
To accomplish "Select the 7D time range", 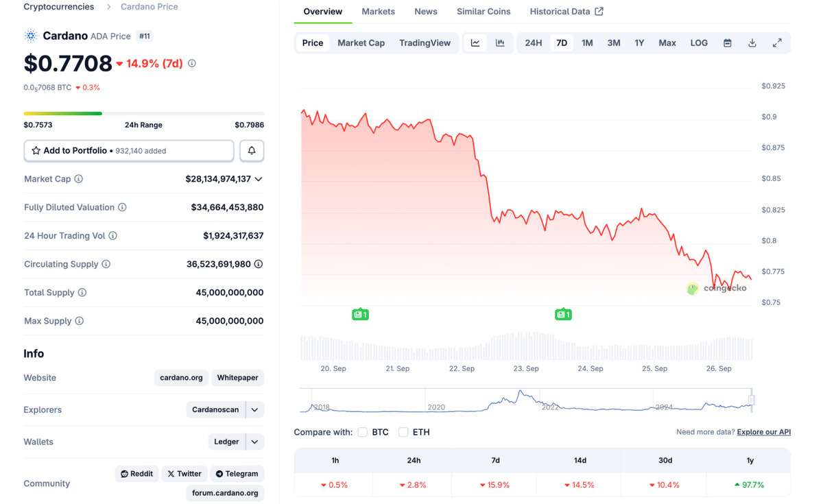I will click(562, 43).
